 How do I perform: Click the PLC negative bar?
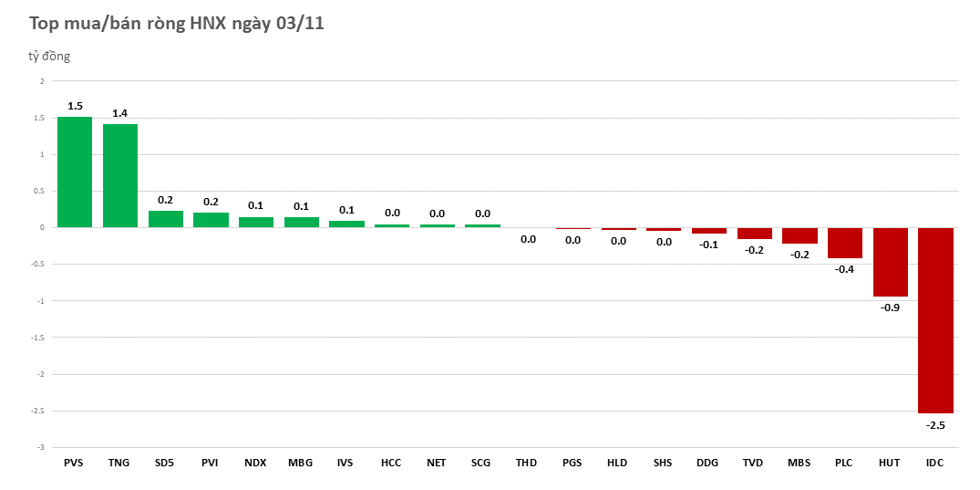(844, 243)
